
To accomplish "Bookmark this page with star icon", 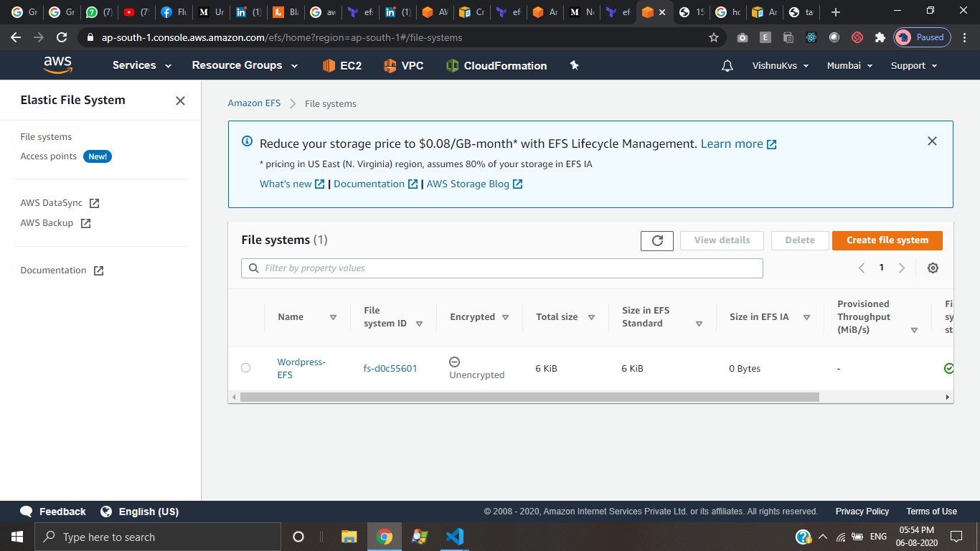I will tap(713, 37).
